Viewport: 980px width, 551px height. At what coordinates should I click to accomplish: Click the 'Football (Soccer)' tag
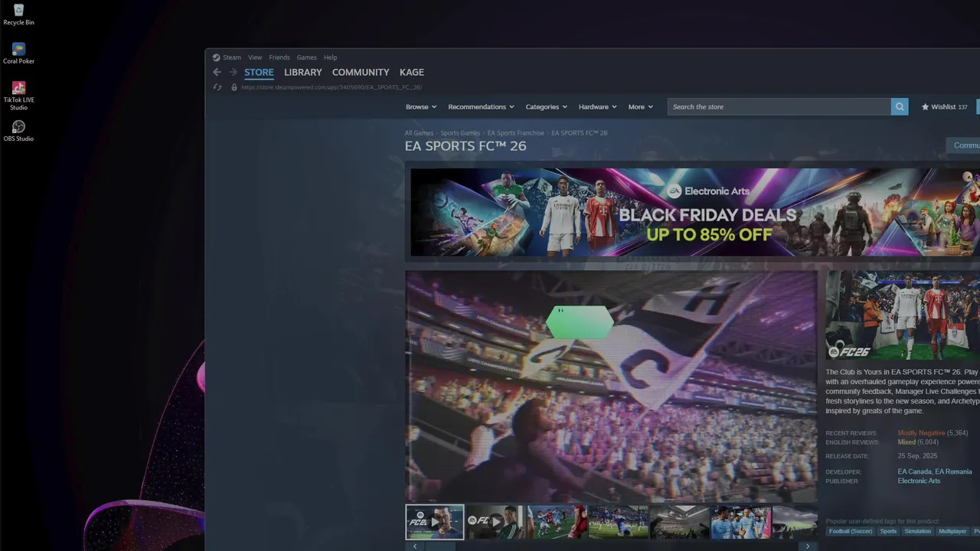851,531
